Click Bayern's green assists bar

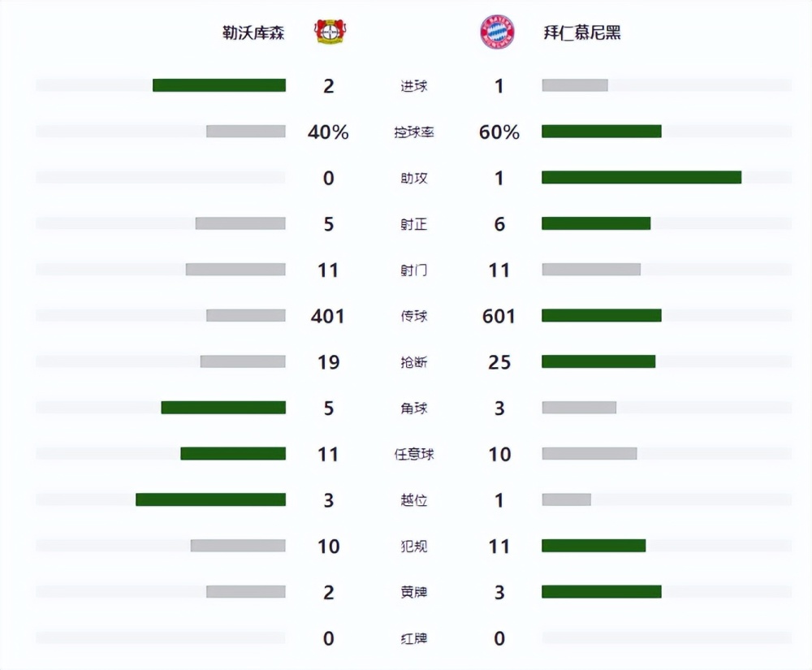pyautogui.click(x=641, y=177)
